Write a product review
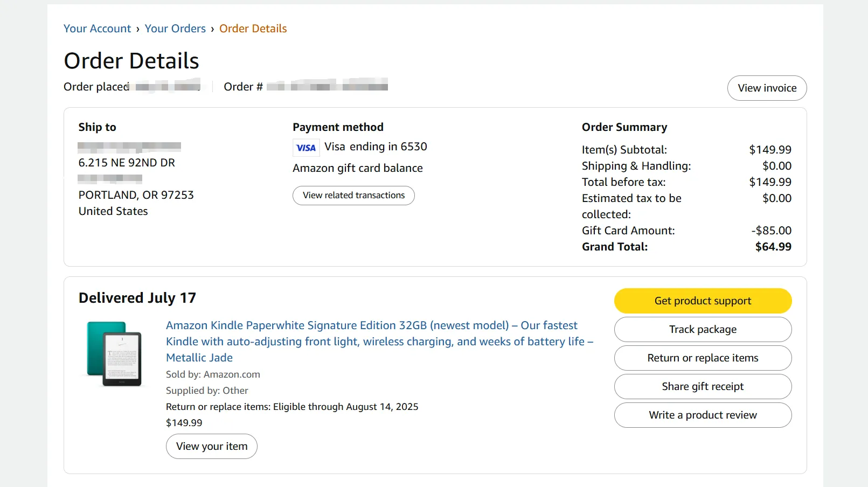 point(703,415)
